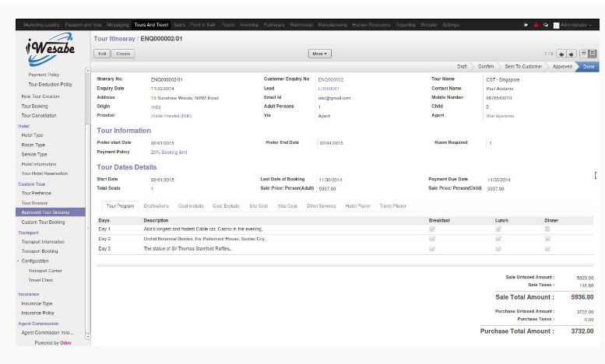
Task: Switch to form view icon
Action: pos(593,54)
